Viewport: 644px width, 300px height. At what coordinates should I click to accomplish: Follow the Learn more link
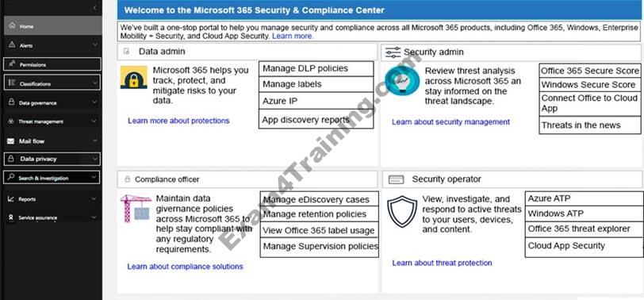[293, 37]
